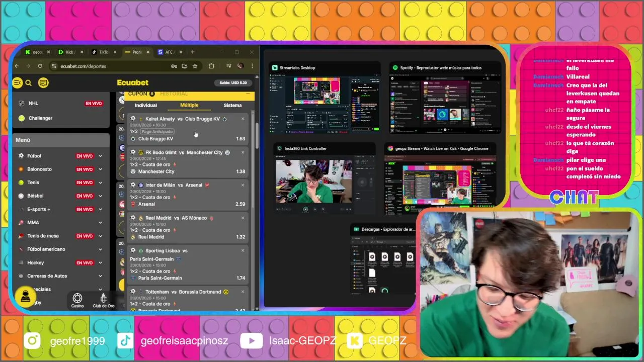This screenshot has height=362, width=644.
Task: Select the Descargas Explorer window thumbnail
Action: [384, 259]
